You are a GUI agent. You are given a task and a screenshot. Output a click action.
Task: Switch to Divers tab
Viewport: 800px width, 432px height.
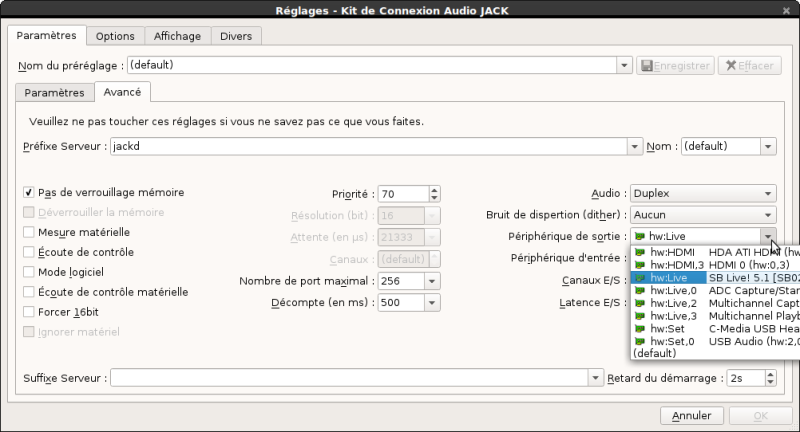pos(236,36)
